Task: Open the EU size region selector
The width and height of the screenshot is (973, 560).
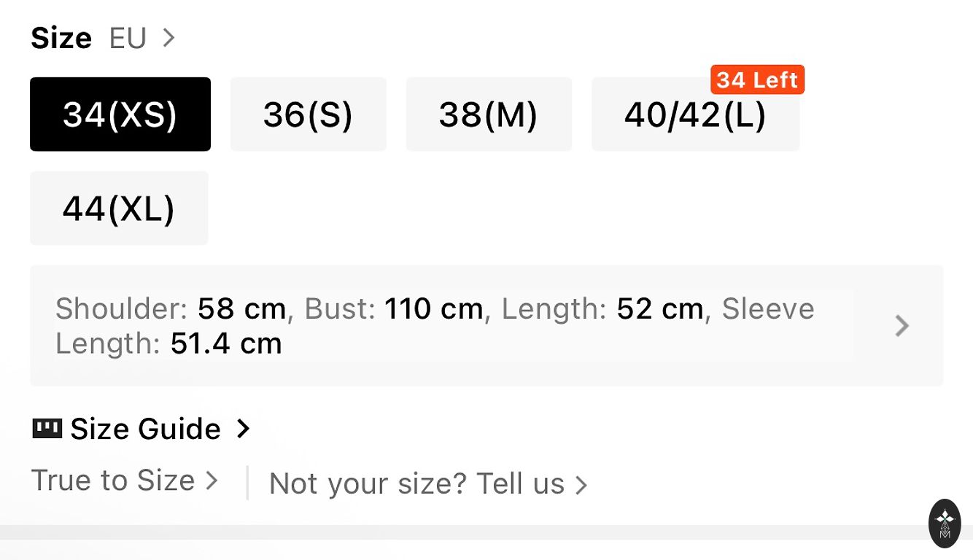Action: pos(128,38)
